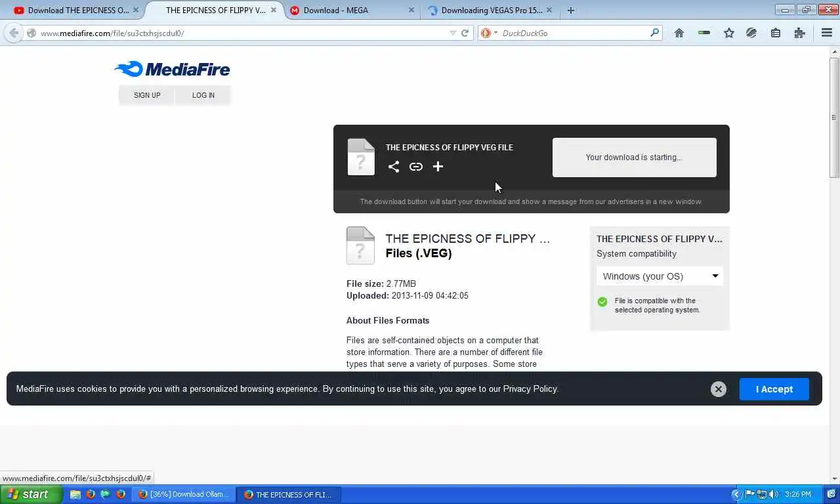Image resolution: width=840 pixels, height=504 pixels.
Task: Click the File size: 2.77MB text
Action: (381, 284)
